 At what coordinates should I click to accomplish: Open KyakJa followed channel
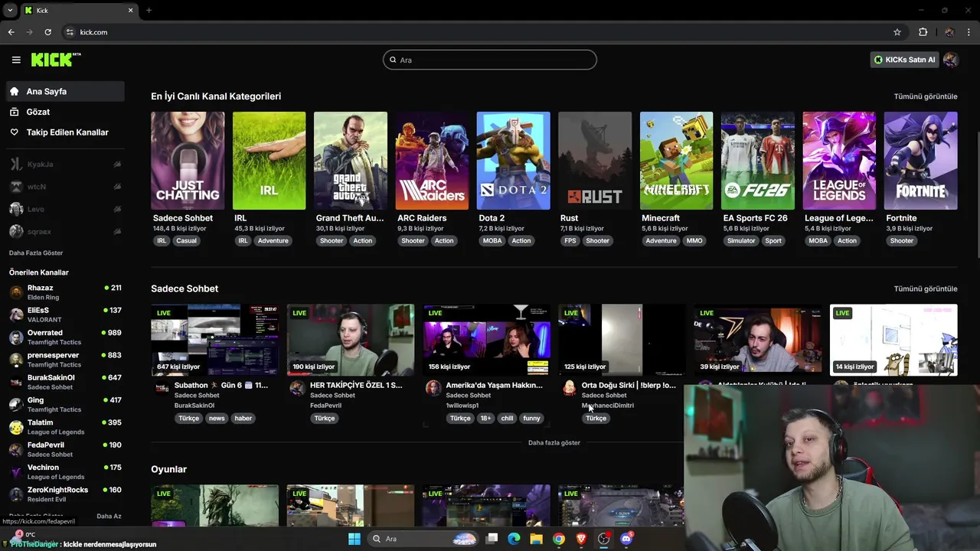[x=65, y=165]
